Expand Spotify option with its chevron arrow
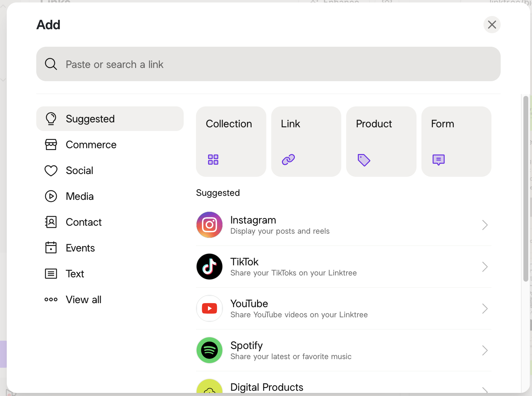Image resolution: width=532 pixels, height=396 pixels. click(485, 350)
